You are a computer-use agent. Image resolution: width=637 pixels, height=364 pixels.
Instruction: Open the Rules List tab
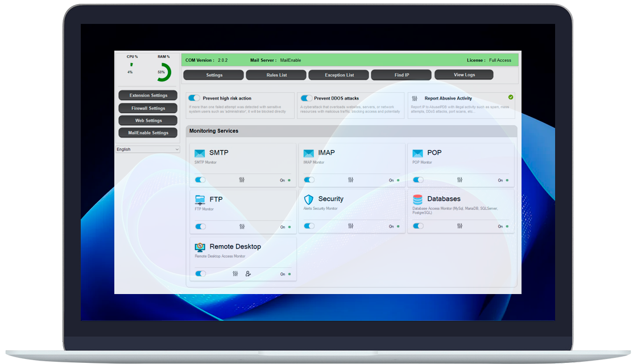(x=276, y=75)
